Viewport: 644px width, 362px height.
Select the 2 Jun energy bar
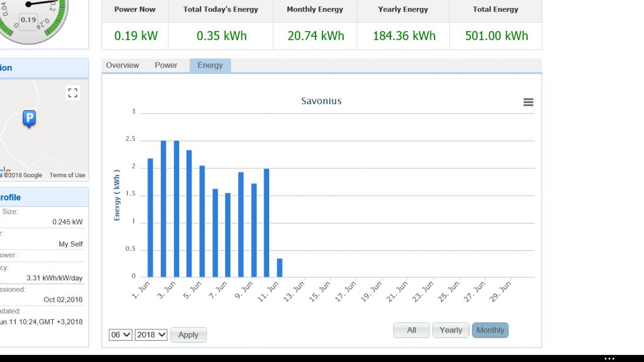[164, 209]
